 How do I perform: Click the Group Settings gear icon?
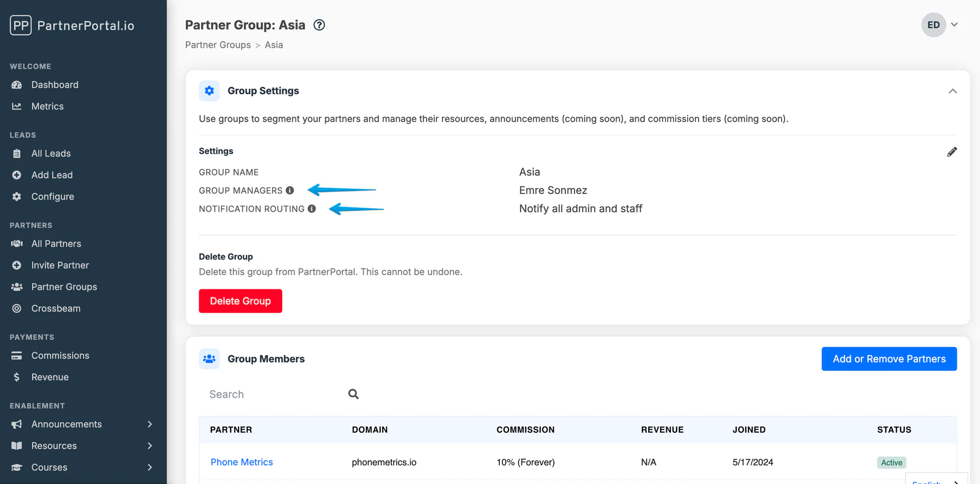click(x=209, y=91)
